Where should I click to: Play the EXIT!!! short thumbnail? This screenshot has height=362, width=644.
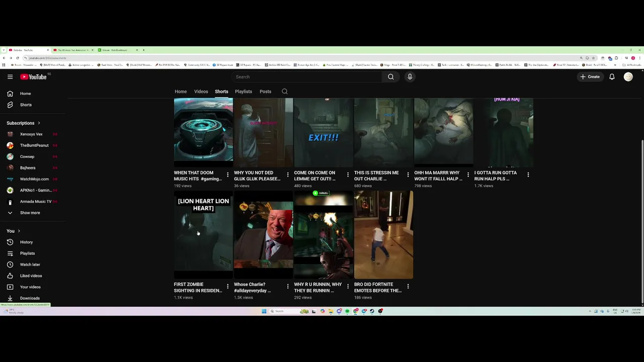324,132
